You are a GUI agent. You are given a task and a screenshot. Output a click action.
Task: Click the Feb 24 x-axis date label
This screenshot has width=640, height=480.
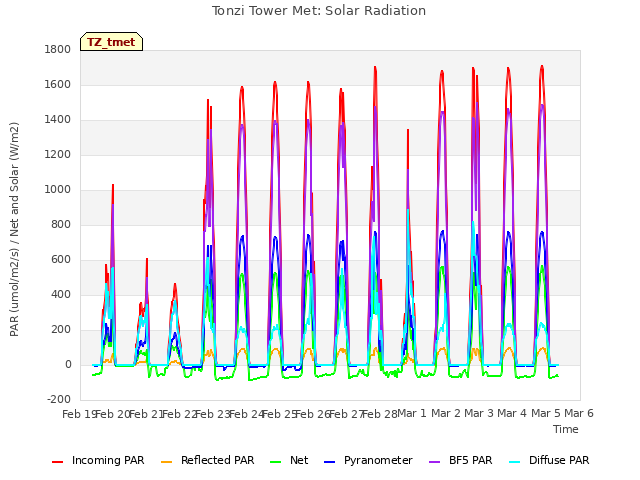point(246,414)
